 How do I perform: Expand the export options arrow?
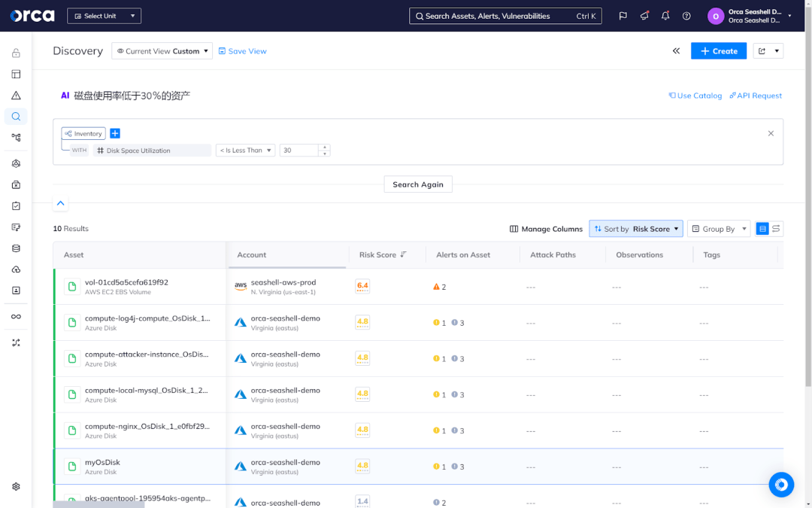pyautogui.click(x=777, y=51)
